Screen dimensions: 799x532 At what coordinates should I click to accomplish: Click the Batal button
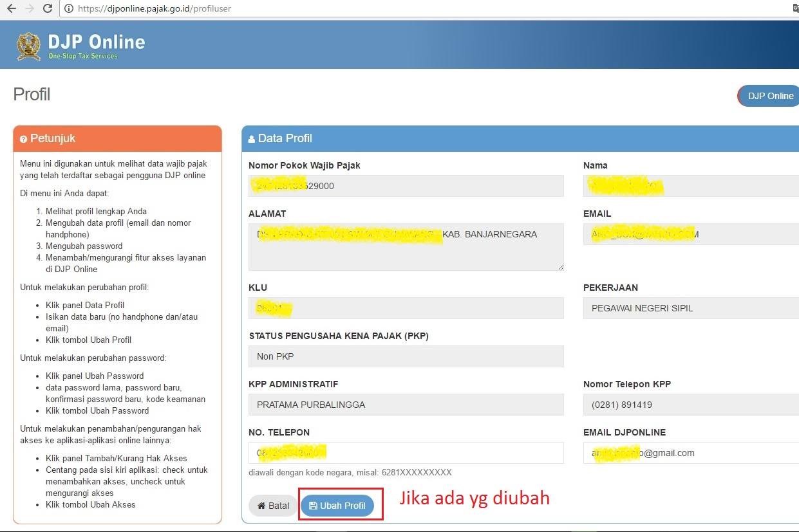(272, 506)
